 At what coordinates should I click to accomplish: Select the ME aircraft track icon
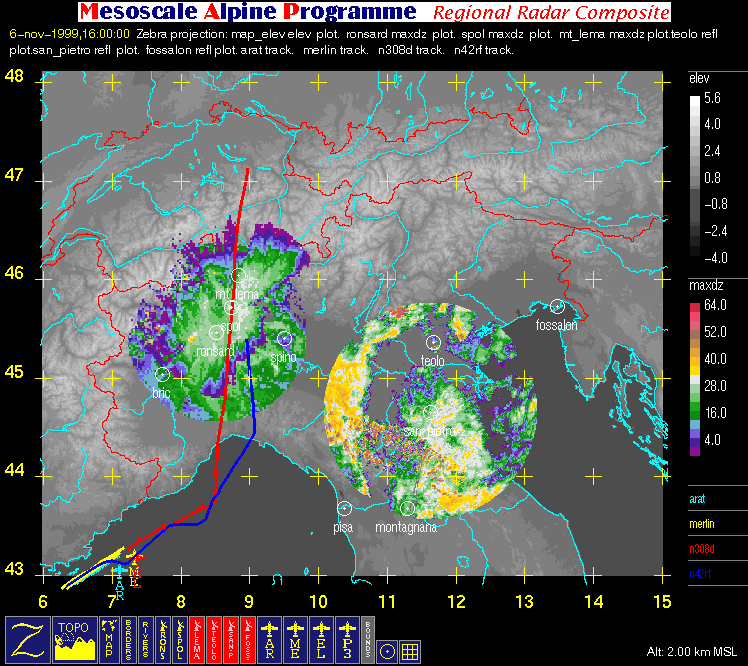pyautogui.click(x=295, y=640)
